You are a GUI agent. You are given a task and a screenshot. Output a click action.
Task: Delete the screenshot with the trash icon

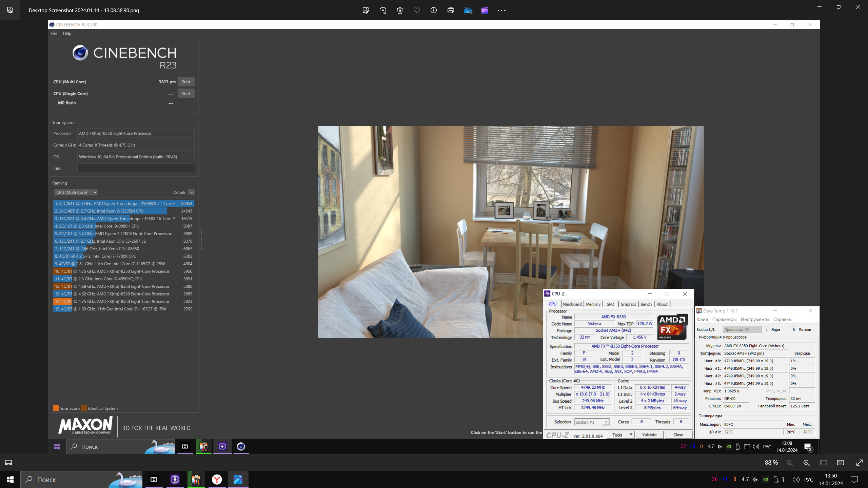(x=400, y=10)
